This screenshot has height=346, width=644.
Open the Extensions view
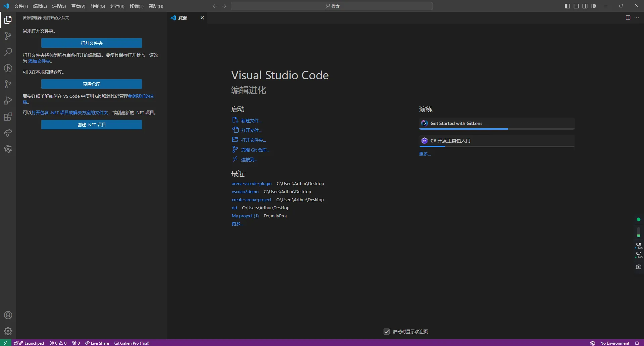pyautogui.click(x=8, y=117)
